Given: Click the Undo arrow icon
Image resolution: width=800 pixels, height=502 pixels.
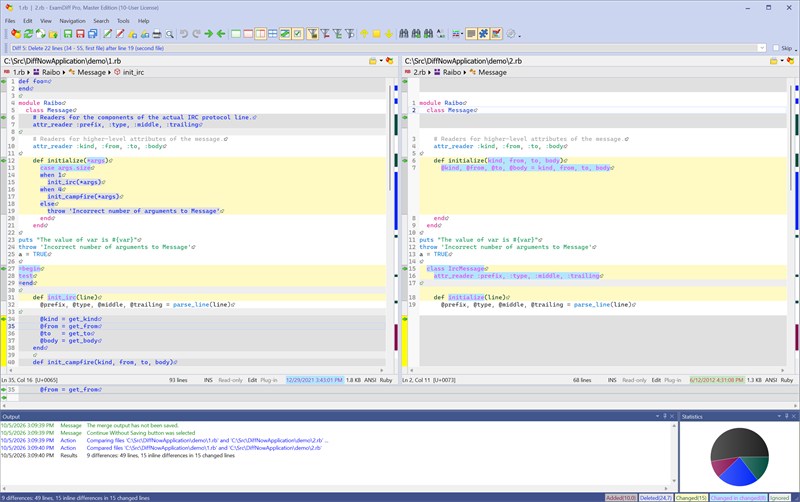Looking at the screenshot, I should 184,34.
